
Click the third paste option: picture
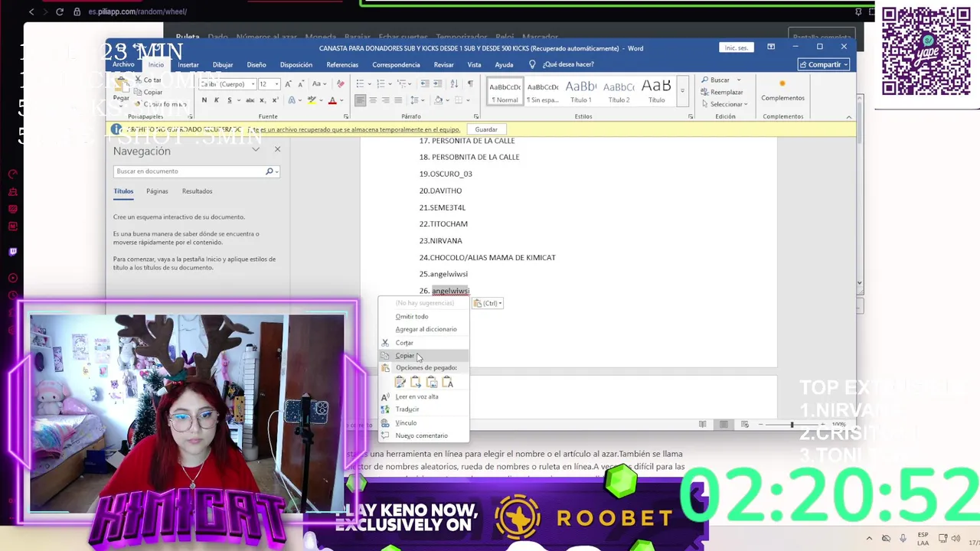432,382
